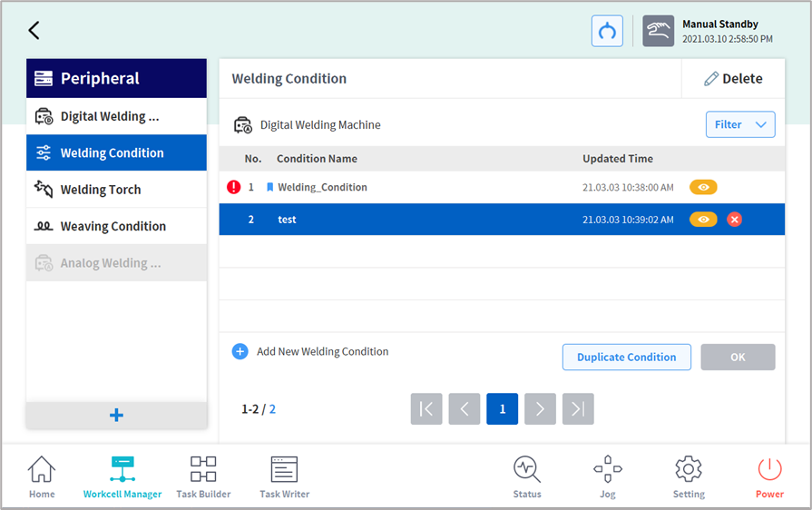
Task: Click red error icon on row 1
Action: (x=233, y=188)
